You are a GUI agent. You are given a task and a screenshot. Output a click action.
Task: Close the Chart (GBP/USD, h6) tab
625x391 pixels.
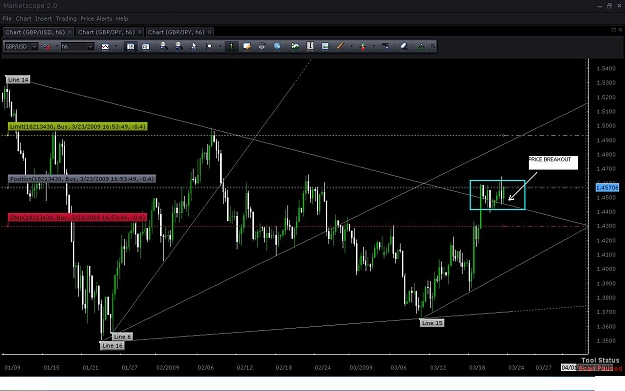[x=70, y=32]
